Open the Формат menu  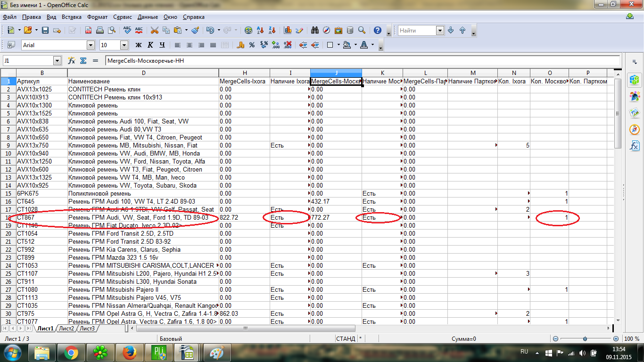point(98,16)
